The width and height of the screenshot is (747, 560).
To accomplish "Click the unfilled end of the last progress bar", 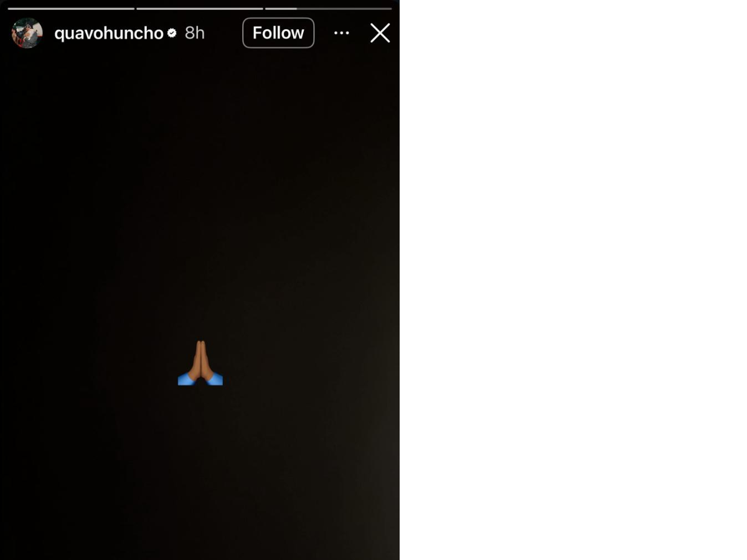I will pos(367,9).
